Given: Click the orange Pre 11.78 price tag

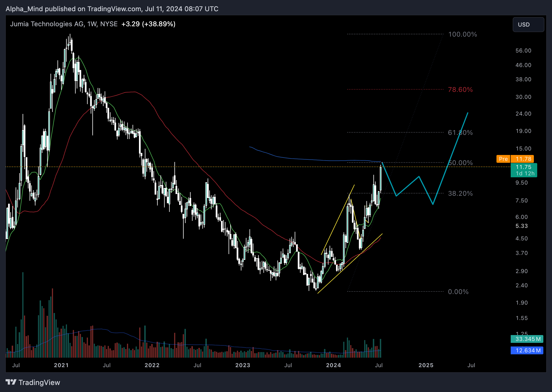Looking at the screenshot, I should pos(515,159).
